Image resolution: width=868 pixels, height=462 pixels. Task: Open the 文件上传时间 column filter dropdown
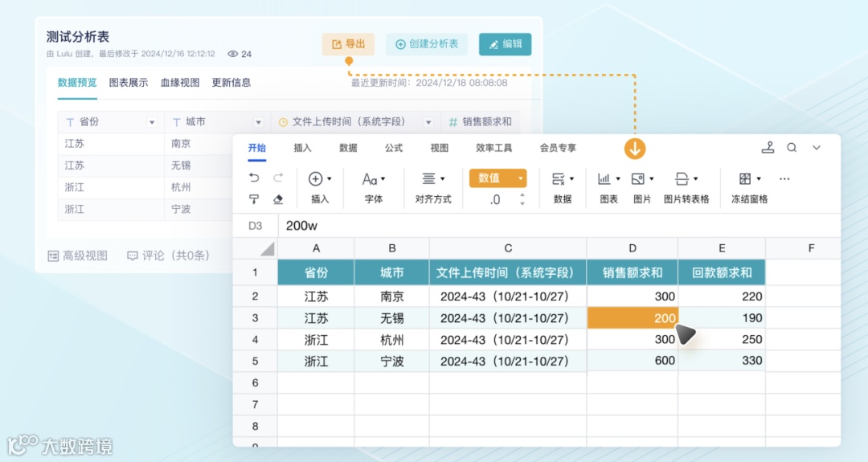[428, 122]
